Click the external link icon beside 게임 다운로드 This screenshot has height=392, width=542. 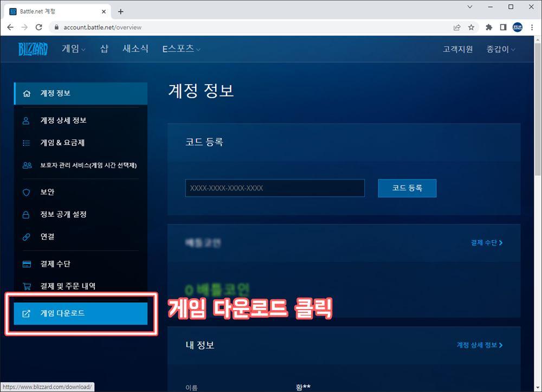coord(26,313)
